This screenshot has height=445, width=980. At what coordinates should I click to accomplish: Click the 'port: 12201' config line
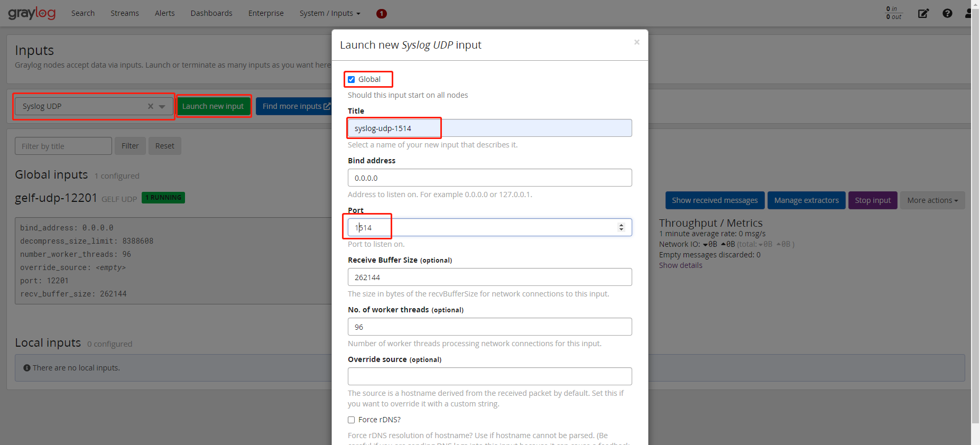[x=44, y=281]
